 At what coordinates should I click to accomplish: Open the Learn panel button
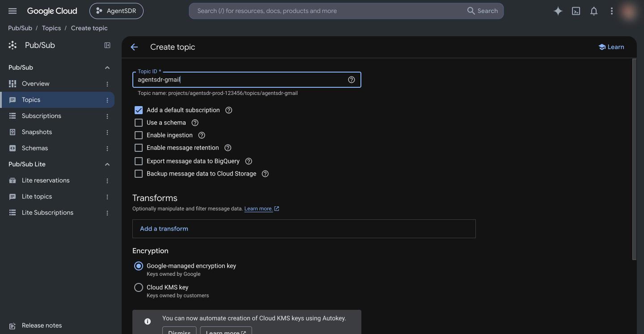pos(611,47)
